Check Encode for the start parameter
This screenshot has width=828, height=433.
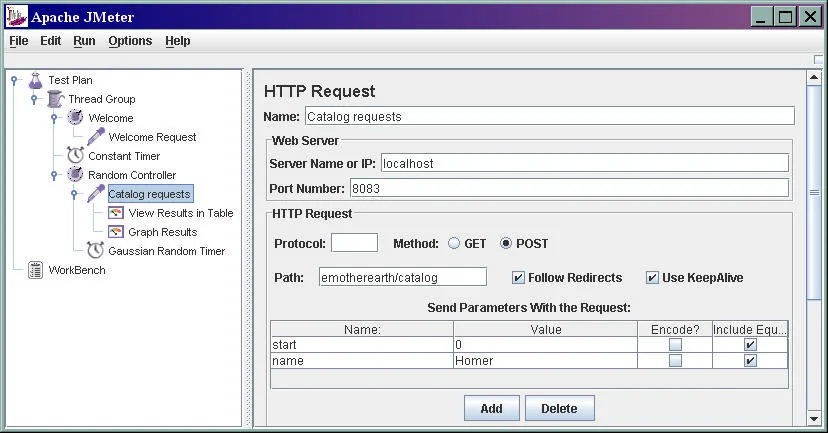point(675,345)
